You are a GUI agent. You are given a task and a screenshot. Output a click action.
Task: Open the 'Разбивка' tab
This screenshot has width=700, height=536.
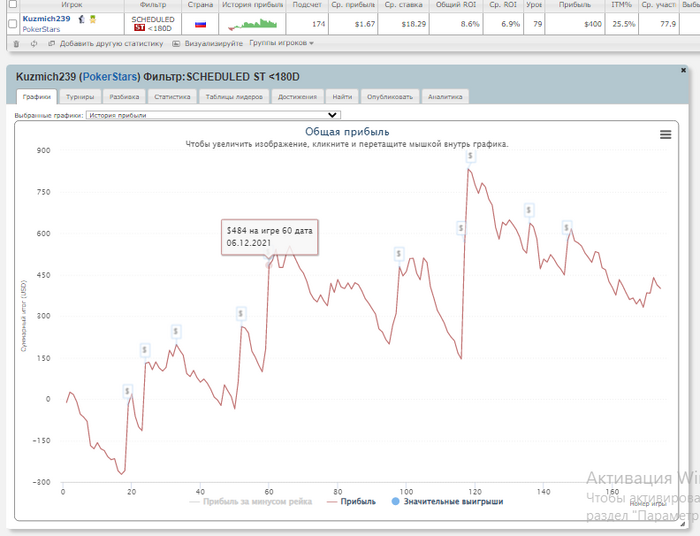click(124, 96)
